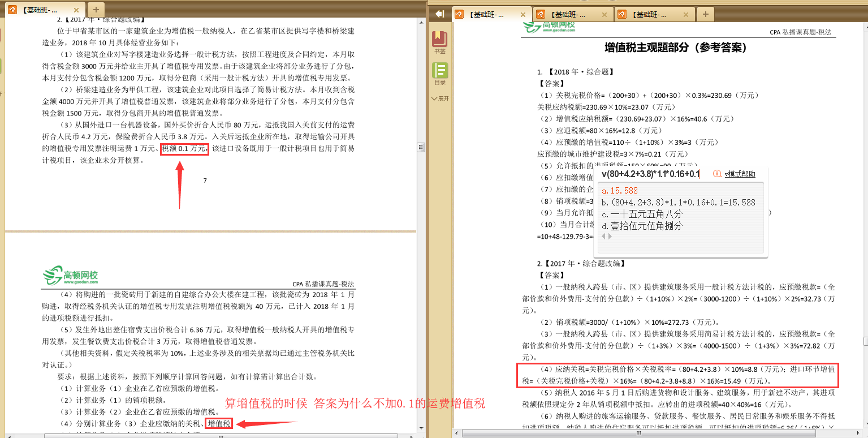Close the third tab in right window
Screen dimensions: 868x438
(686, 15)
